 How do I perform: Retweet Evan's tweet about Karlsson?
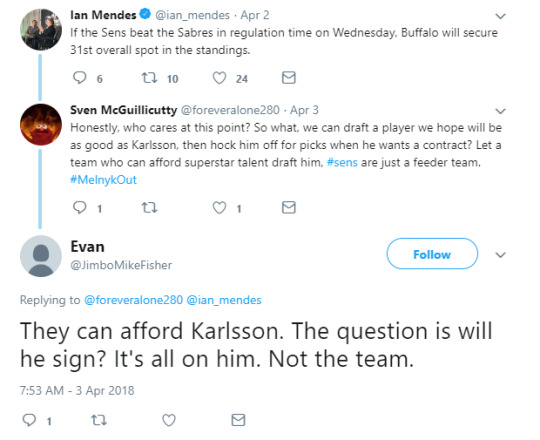pyautogui.click(x=99, y=420)
